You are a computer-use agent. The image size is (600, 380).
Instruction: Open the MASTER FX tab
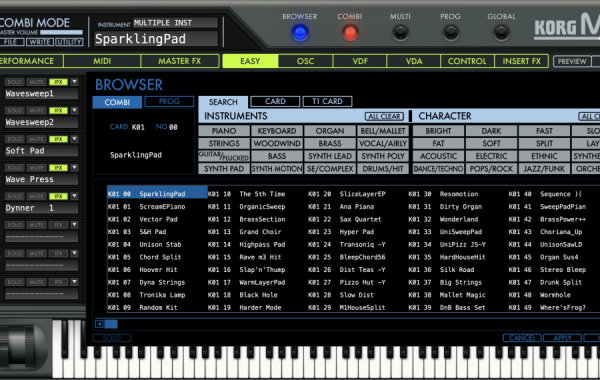click(x=179, y=61)
